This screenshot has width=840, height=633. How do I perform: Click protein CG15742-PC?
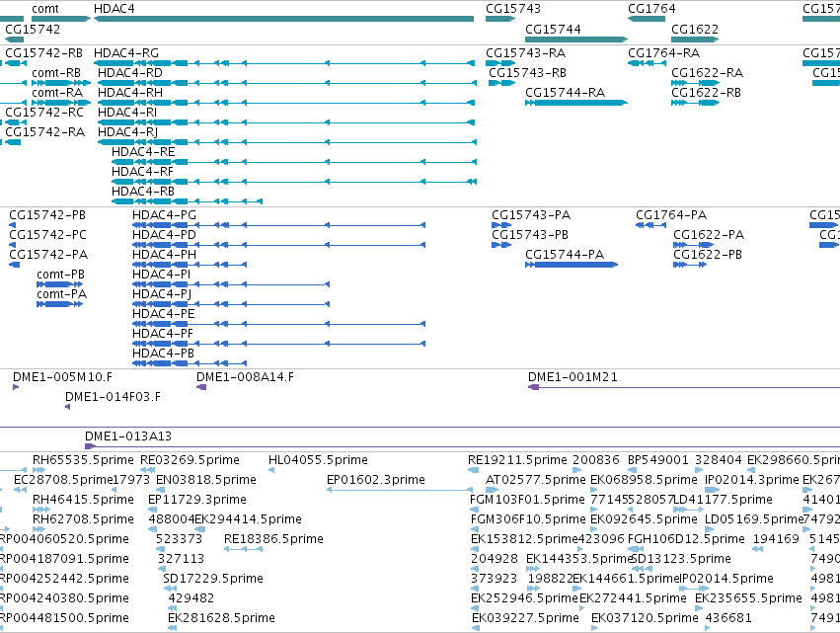click(47, 235)
